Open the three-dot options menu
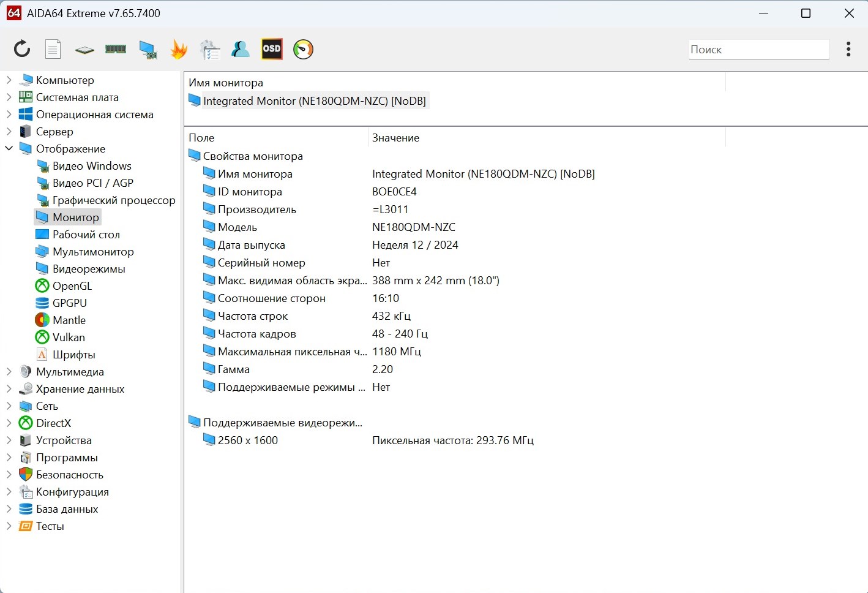This screenshot has height=593, width=868. [x=848, y=49]
